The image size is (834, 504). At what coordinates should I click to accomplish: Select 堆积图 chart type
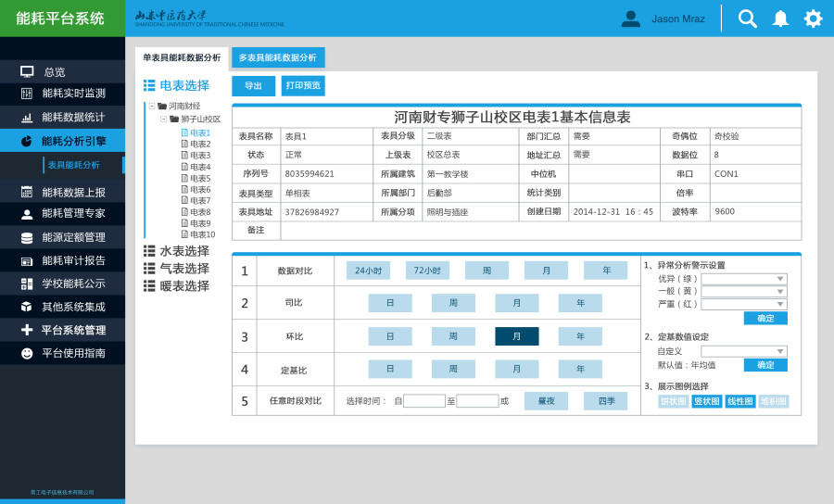click(x=774, y=401)
